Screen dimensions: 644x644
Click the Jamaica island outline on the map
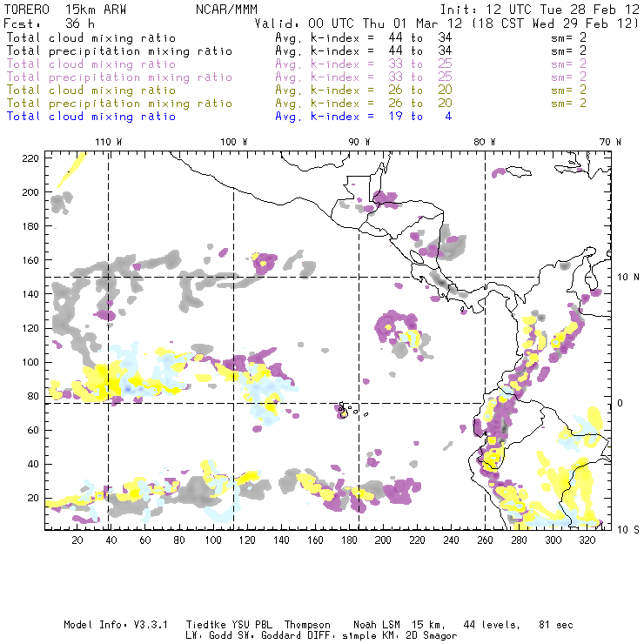click(519, 171)
